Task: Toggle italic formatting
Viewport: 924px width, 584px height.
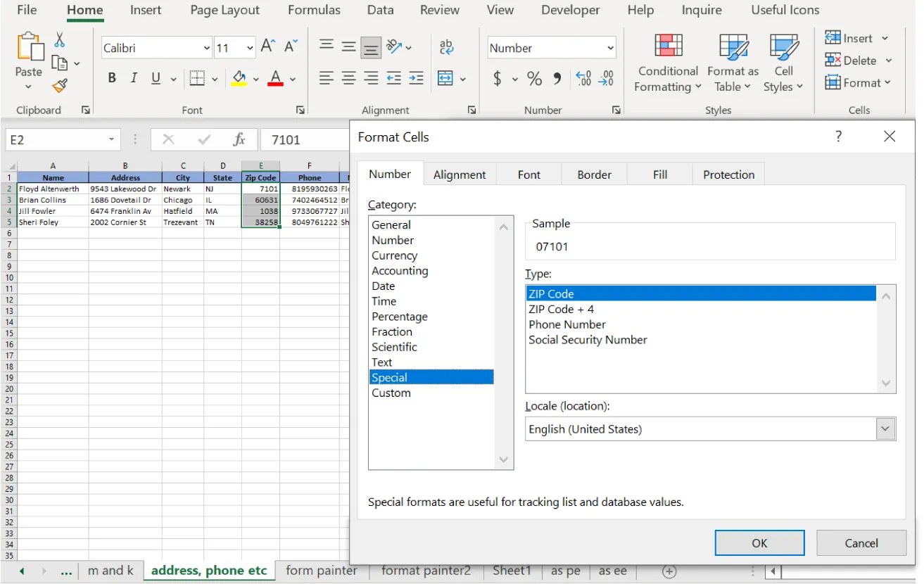Action: (x=133, y=78)
